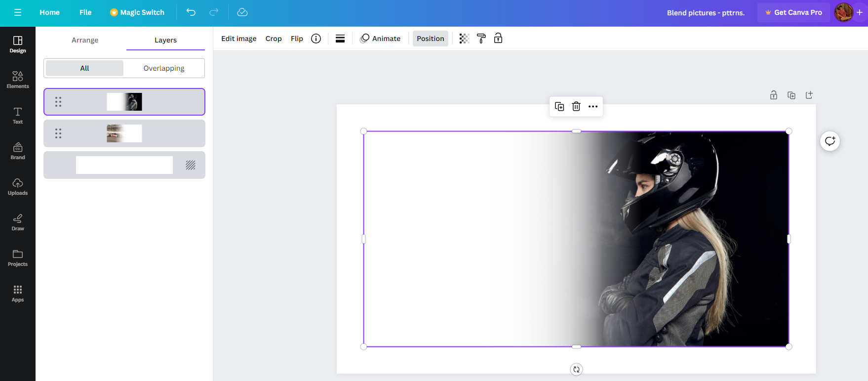
Task: Select the white background layer
Action: click(124, 165)
